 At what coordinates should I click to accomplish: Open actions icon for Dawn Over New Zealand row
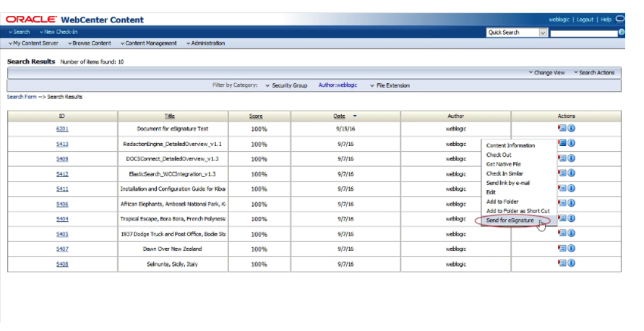point(562,248)
